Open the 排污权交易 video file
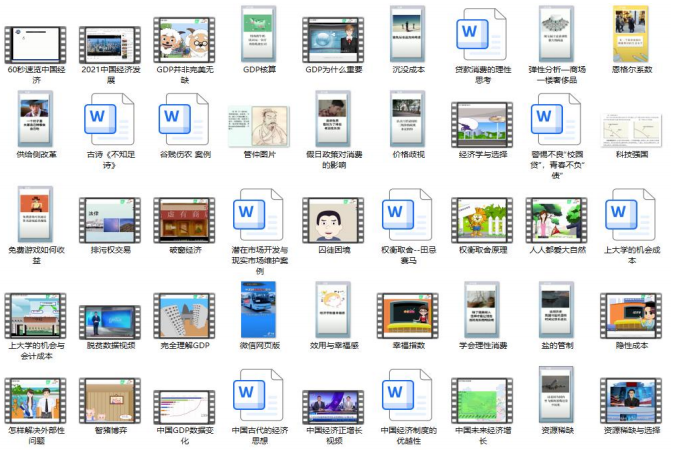This screenshot has height=450, width=673. [x=110, y=218]
